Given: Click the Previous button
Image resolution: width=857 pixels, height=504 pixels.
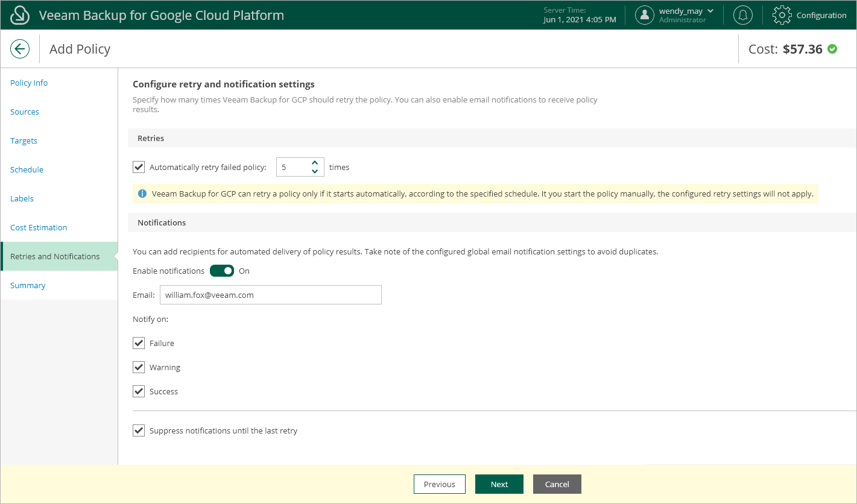Looking at the screenshot, I should (x=439, y=484).
